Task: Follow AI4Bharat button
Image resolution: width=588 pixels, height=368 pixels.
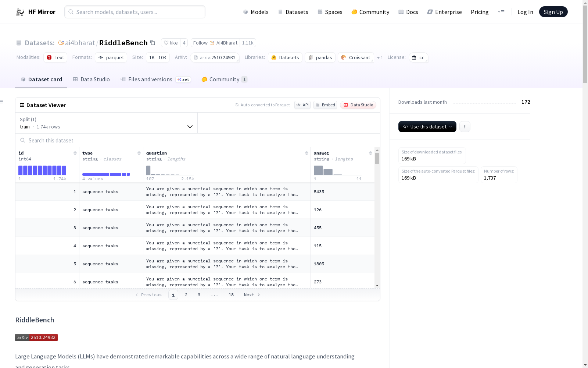Action: coord(215,43)
